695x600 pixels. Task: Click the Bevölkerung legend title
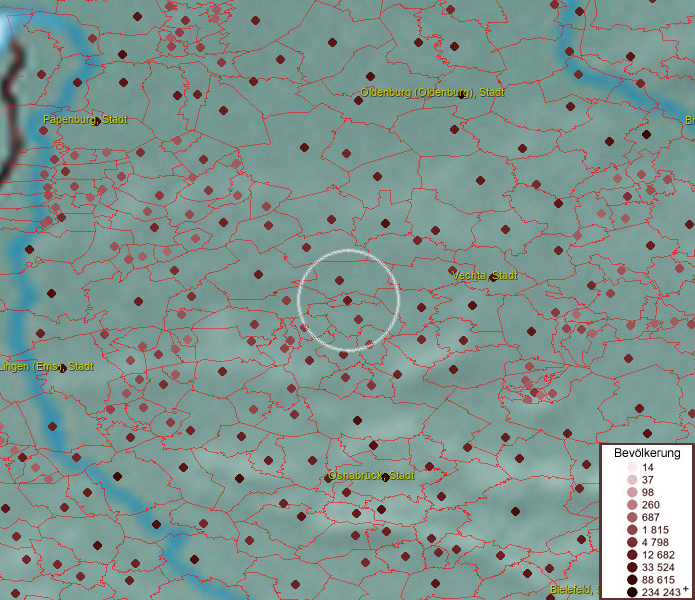(647, 453)
